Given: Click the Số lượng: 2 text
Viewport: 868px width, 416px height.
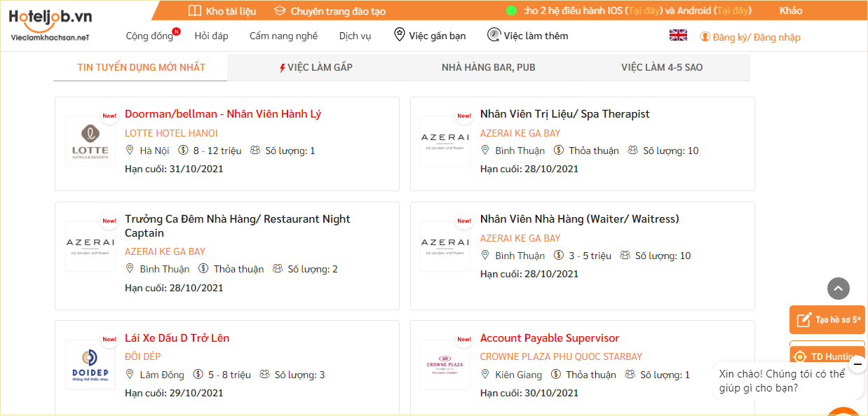Looking at the screenshot, I should pos(313,269).
